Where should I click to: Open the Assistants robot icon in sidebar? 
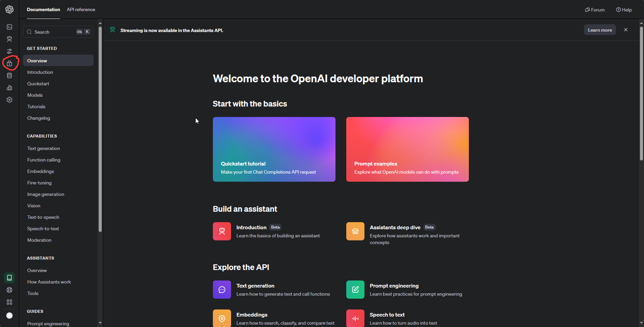pyautogui.click(x=9, y=39)
